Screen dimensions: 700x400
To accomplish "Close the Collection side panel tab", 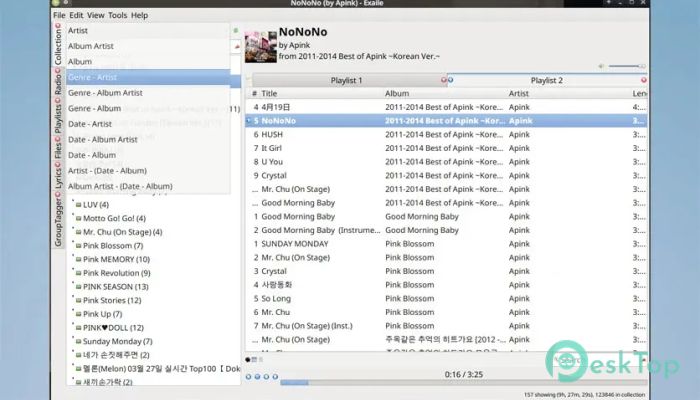I will coord(58,26).
